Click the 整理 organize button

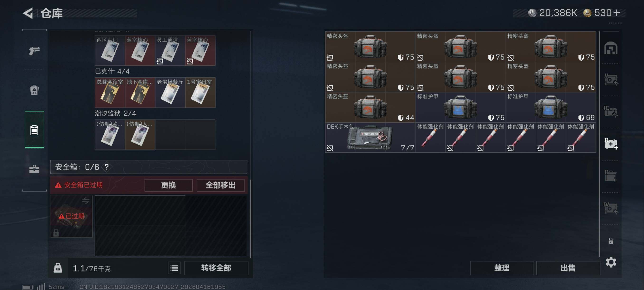click(502, 268)
